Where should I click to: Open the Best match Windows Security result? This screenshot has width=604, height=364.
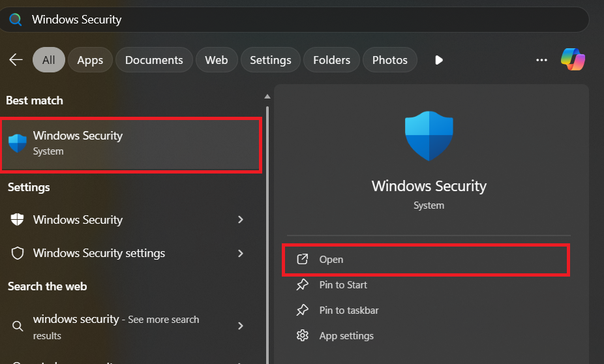pos(130,144)
